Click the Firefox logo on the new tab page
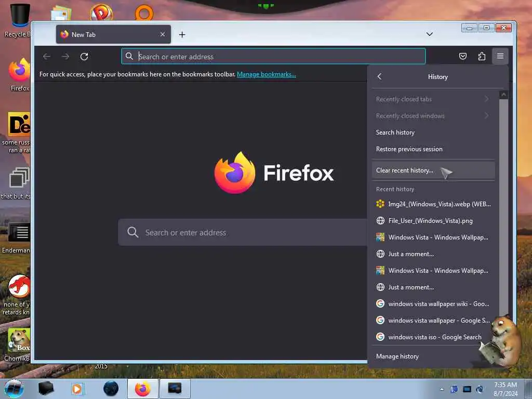The width and height of the screenshot is (532, 399). [235, 172]
